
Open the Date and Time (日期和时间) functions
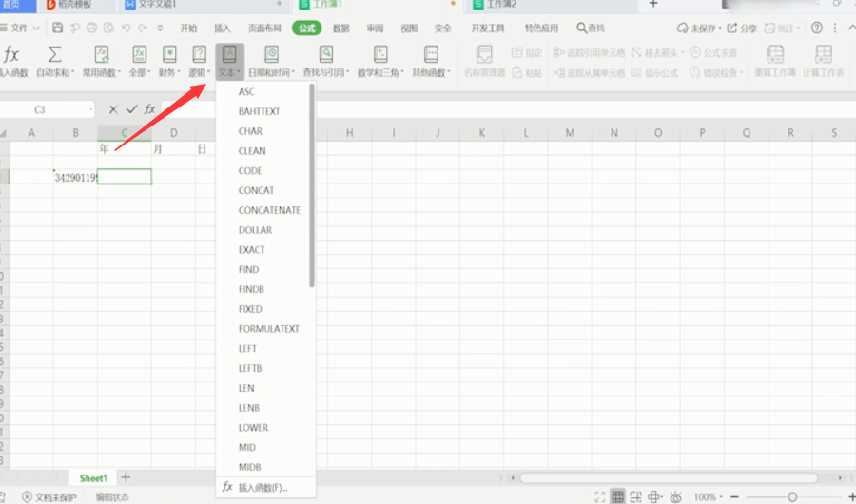tap(271, 61)
